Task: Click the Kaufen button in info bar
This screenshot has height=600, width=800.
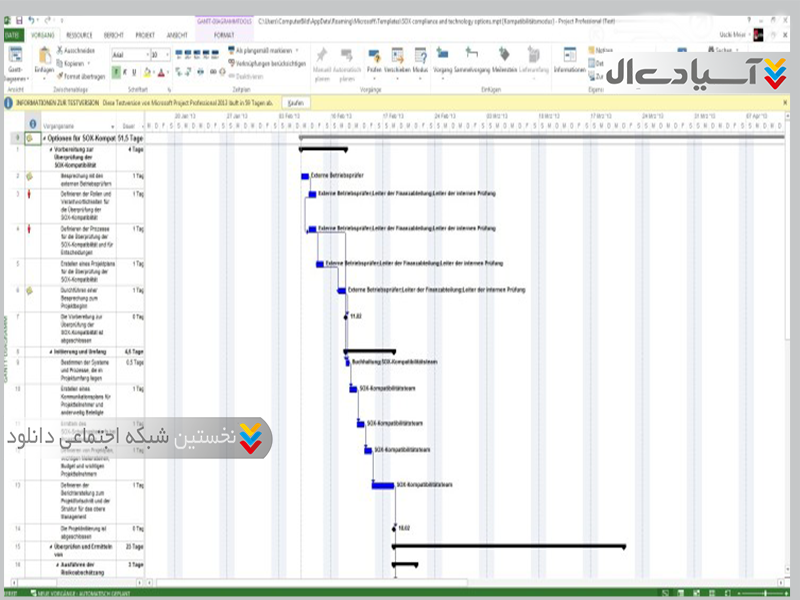Action: point(294,102)
